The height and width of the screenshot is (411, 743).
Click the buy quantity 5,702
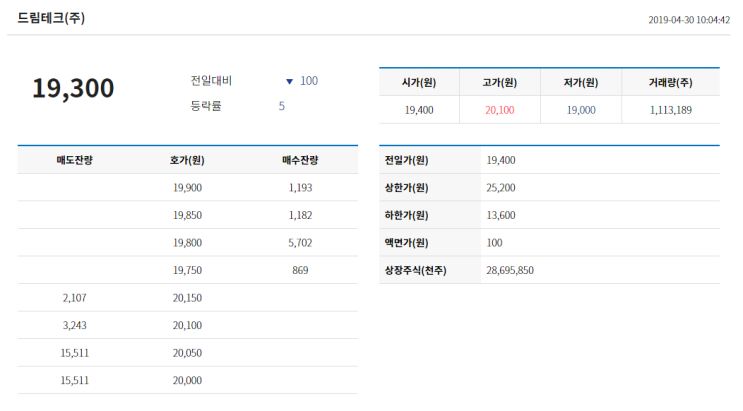300,243
